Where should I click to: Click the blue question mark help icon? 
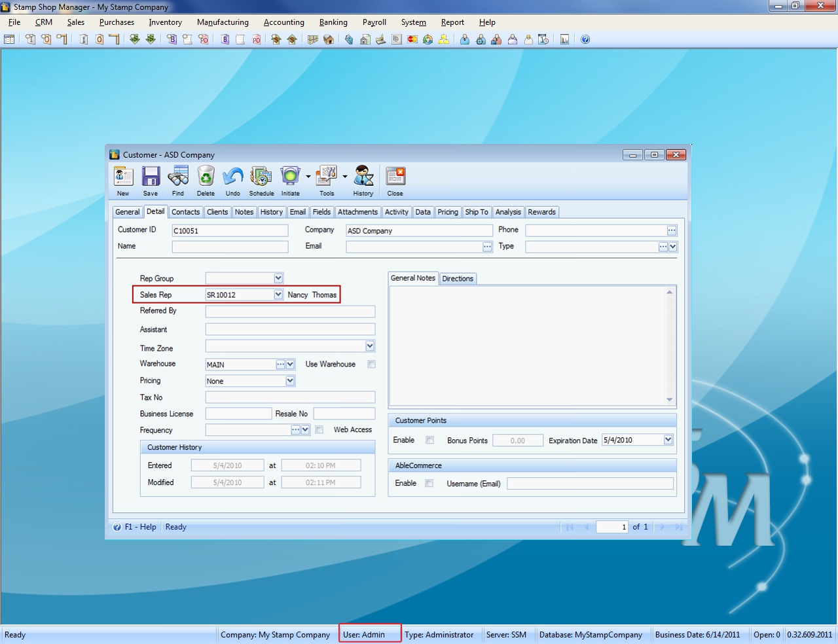pos(585,39)
